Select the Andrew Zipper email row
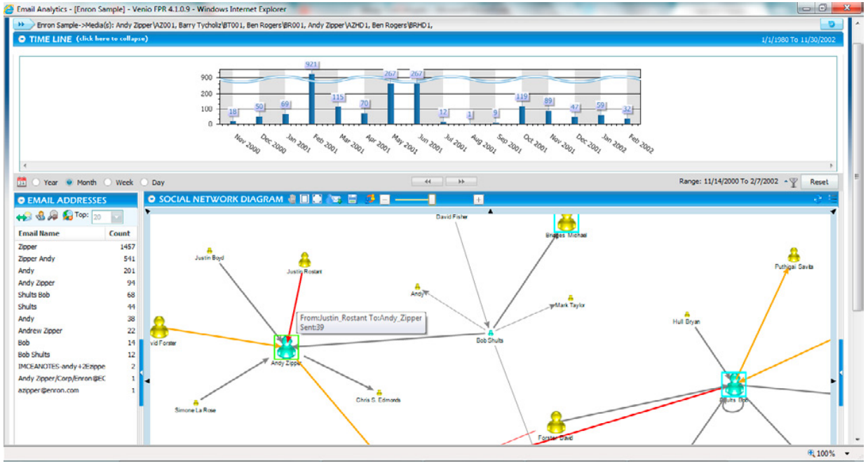The height and width of the screenshot is (463, 868). pyautogui.click(x=76, y=331)
